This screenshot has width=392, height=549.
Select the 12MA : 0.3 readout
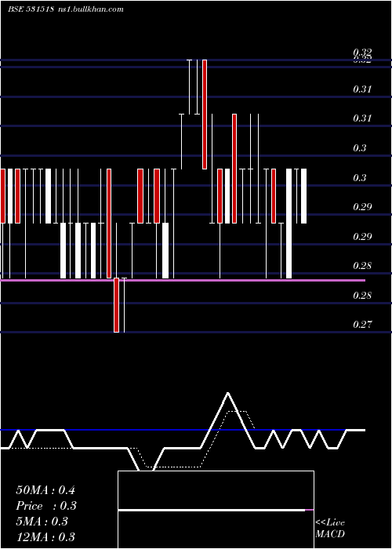click(45, 537)
